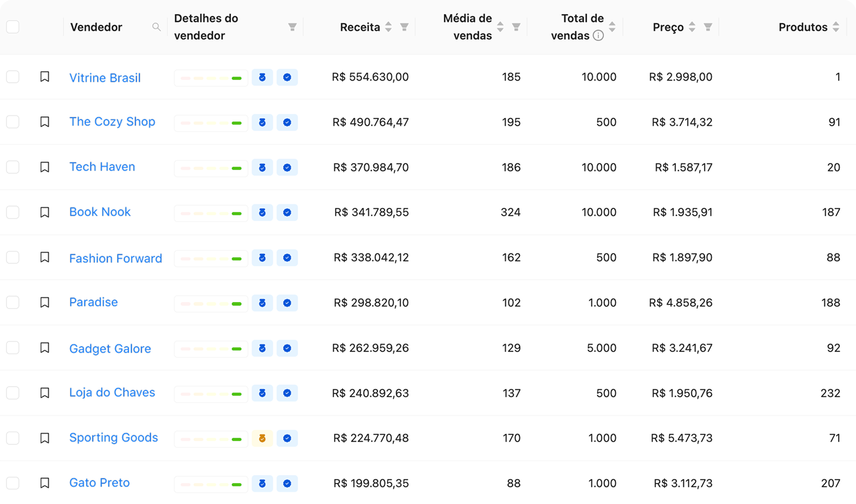The image size is (856, 504).
Task: Bookmark the Vitrine Brasil seller
Action: tap(45, 77)
